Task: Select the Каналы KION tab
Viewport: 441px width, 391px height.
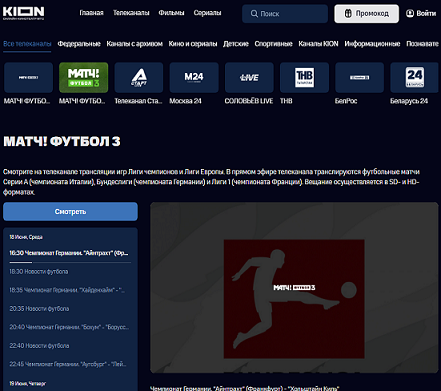Action: [318, 44]
